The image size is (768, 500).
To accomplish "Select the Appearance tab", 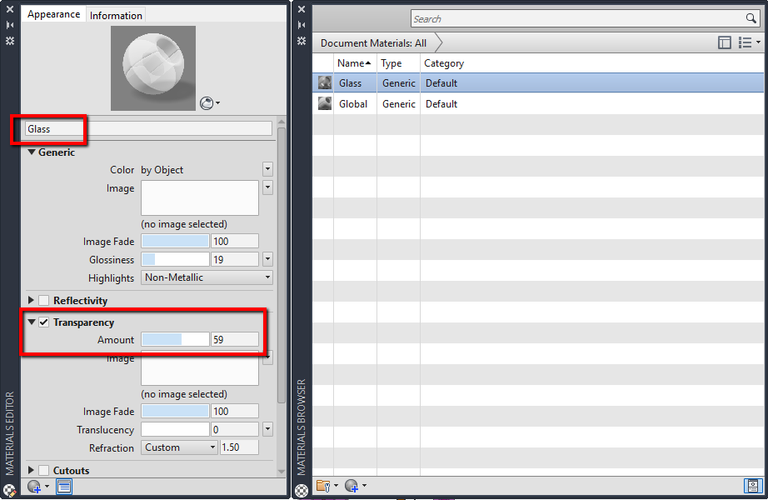I will coord(54,15).
